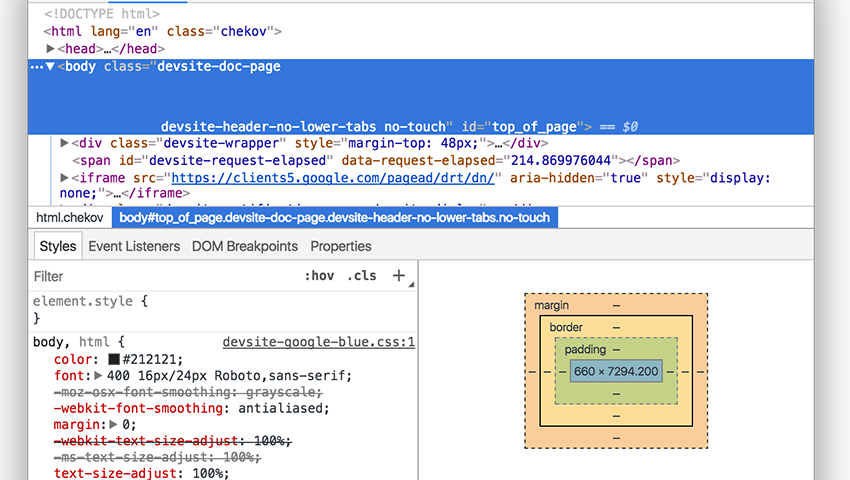
Task: Switch to the Event Listeners tab
Action: point(134,246)
